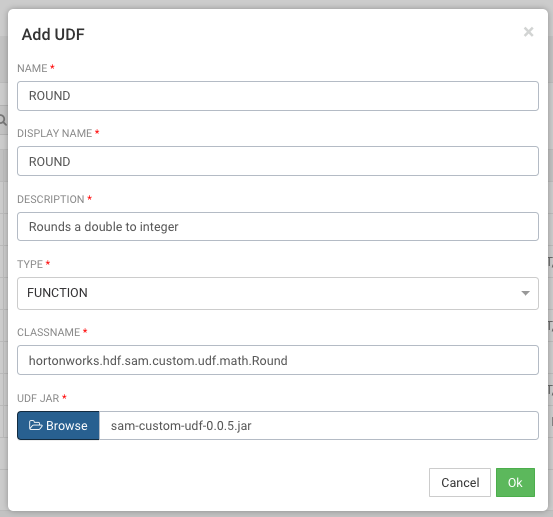553x517 pixels.
Task: Open the FUNCTION type combo box
Action: 278,293
